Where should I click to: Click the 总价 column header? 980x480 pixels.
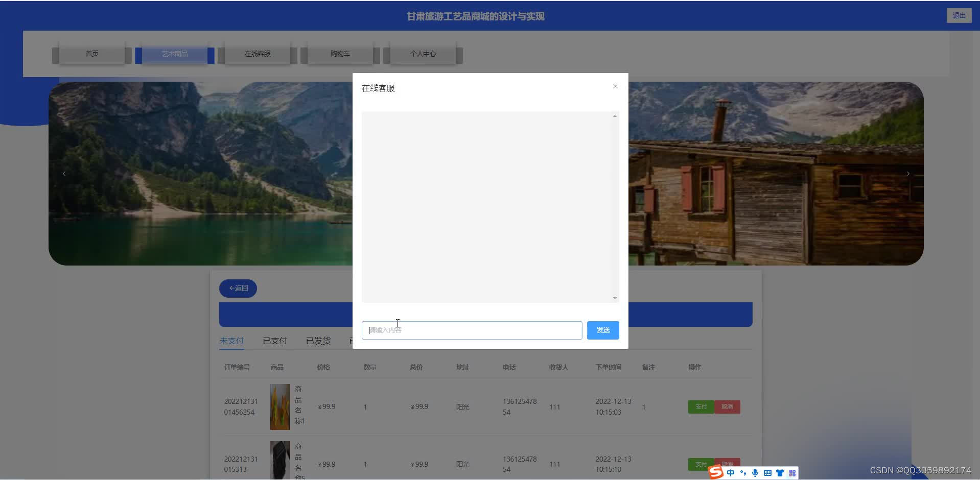point(416,367)
